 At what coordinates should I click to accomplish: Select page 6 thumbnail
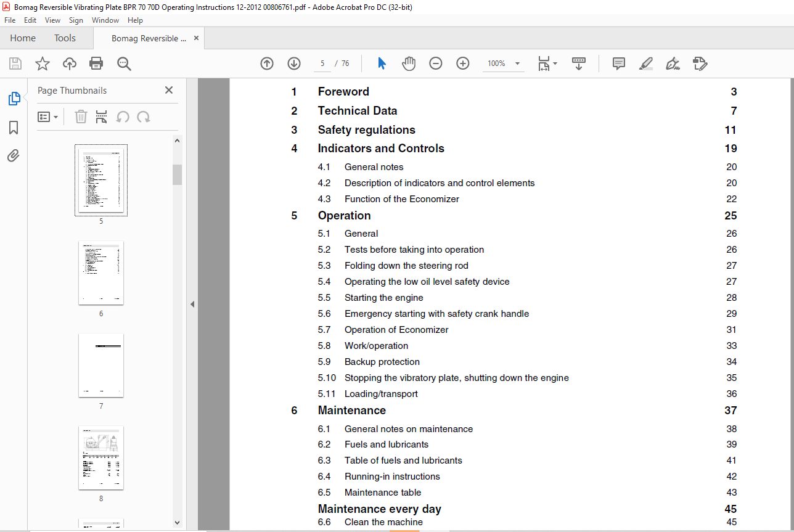[101, 272]
